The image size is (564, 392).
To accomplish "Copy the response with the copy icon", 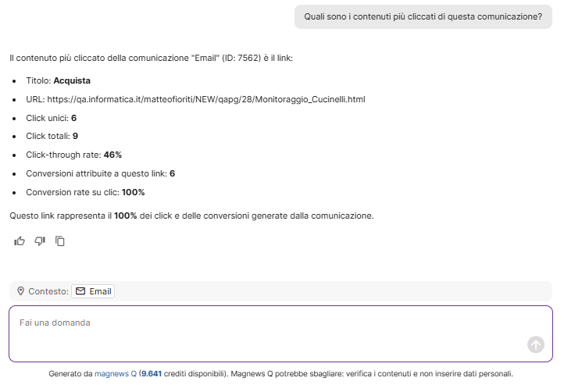I will tap(60, 241).
